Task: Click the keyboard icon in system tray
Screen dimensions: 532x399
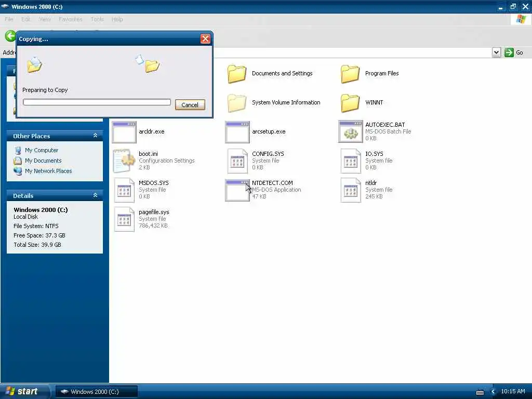Action: coord(480,392)
